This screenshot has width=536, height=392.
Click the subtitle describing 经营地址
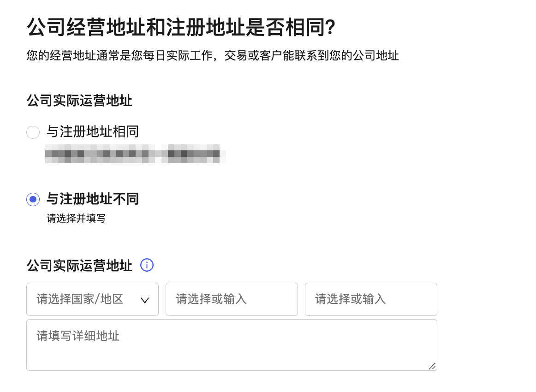point(213,56)
